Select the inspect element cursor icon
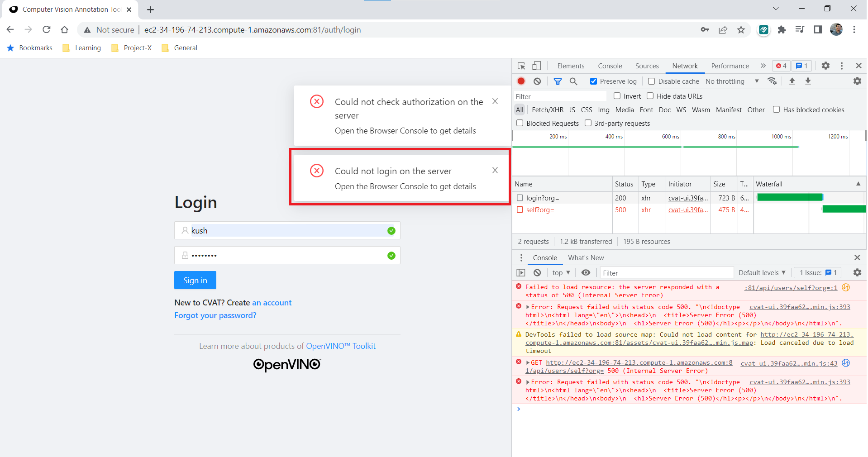 click(x=521, y=66)
